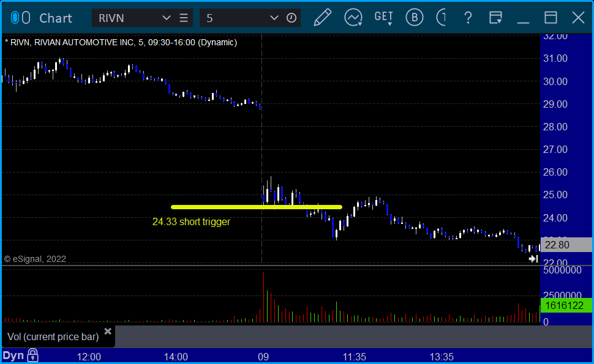Click the 13:35 time axis label
This screenshot has height=364, width=594.
pos(442,357)
